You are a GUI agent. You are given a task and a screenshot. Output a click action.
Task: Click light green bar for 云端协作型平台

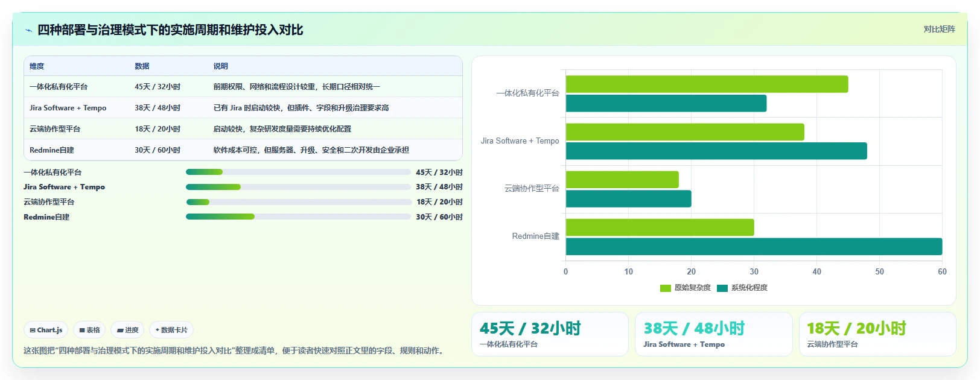point(622,180)
